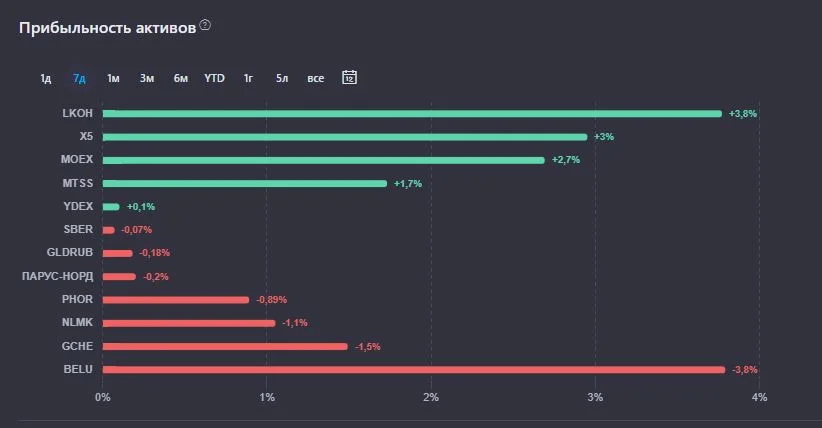822x428 pixels.
Task: Click the small YDEX green bar
Action: (x=111, y=207)
